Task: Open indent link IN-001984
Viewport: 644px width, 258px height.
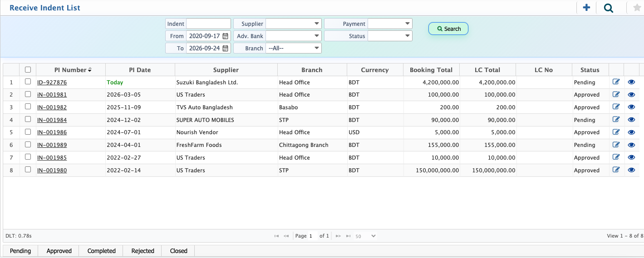Action: tap(52, 120)
